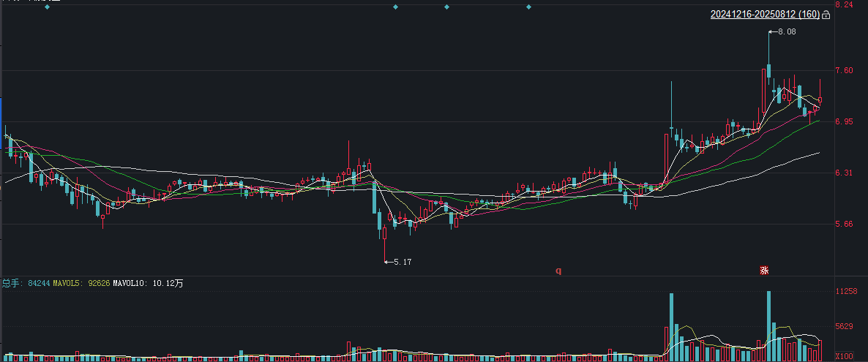The height and width of the screenshot is (362, 868).
Task: Click the 8.24 price axis label
Action: coord(844,4)
